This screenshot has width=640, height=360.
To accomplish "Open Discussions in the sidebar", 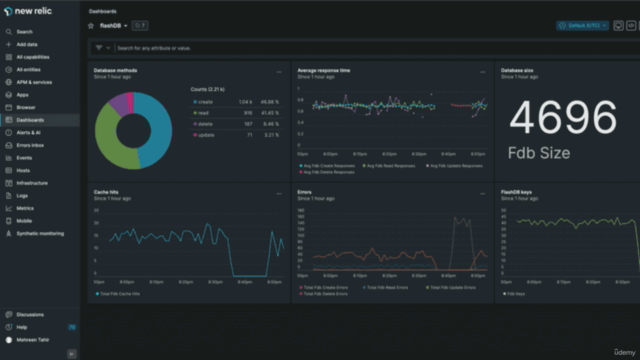I will (x=30, y=315).
